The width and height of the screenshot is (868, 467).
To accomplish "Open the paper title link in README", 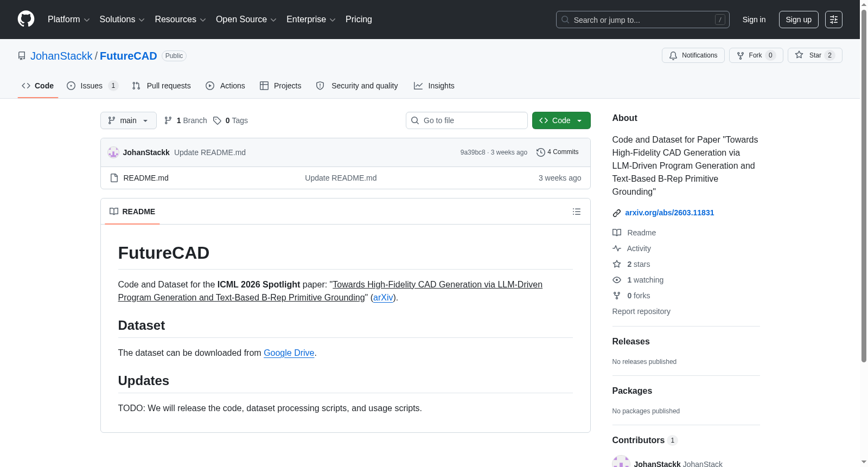I will click(330, 291).
